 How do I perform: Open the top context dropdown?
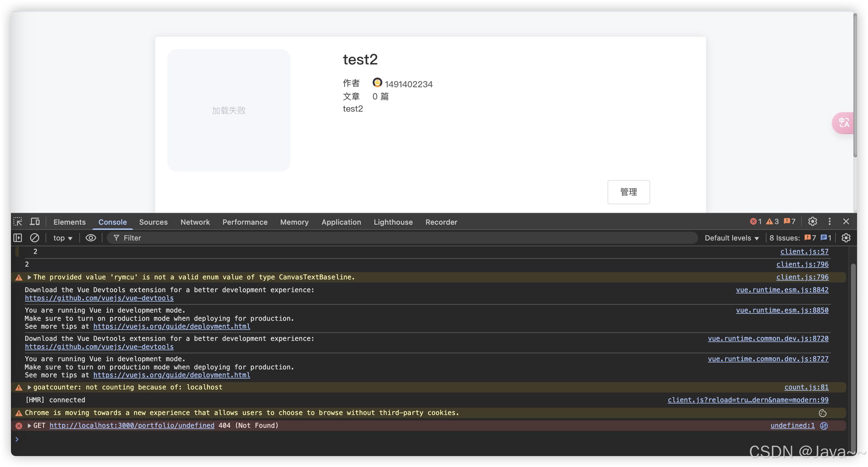click(x=63, y=238)
